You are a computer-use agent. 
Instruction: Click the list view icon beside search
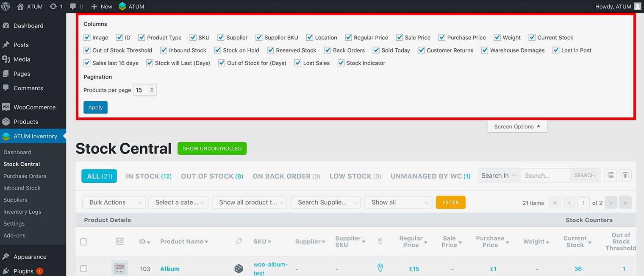610,176
